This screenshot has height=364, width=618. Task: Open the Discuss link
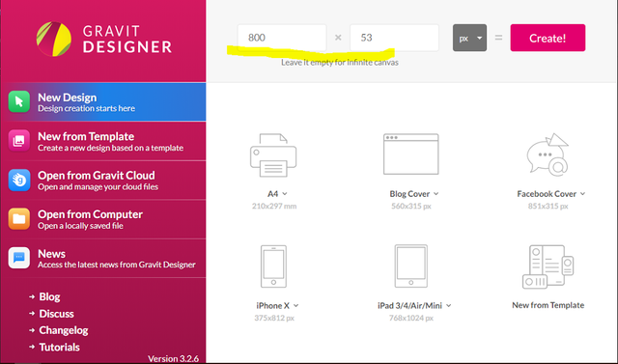click(56, 314)
